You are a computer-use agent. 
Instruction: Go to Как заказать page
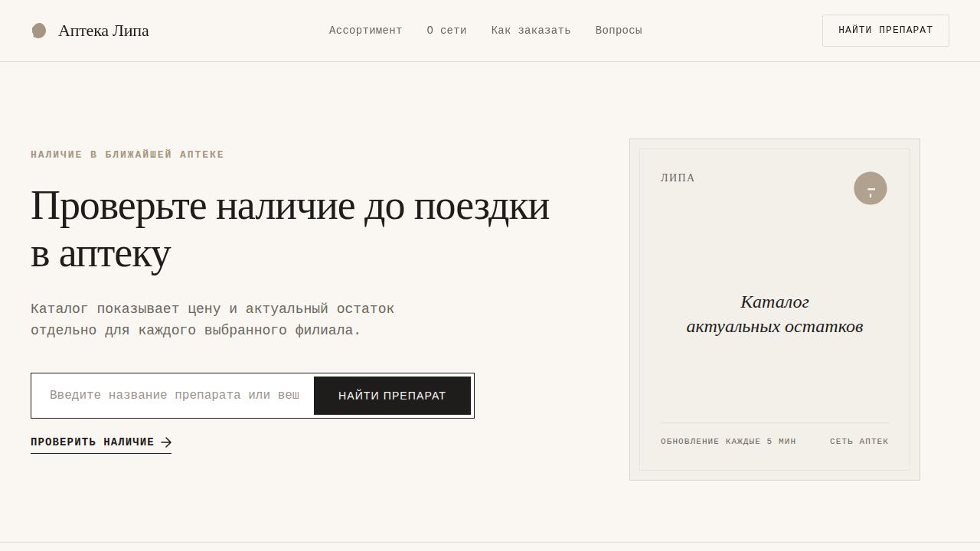531,31
